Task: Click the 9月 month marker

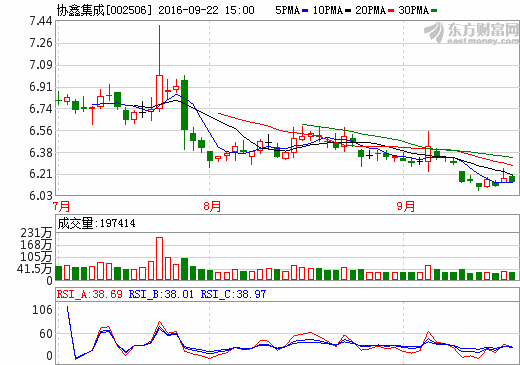Action: (406, 206)
